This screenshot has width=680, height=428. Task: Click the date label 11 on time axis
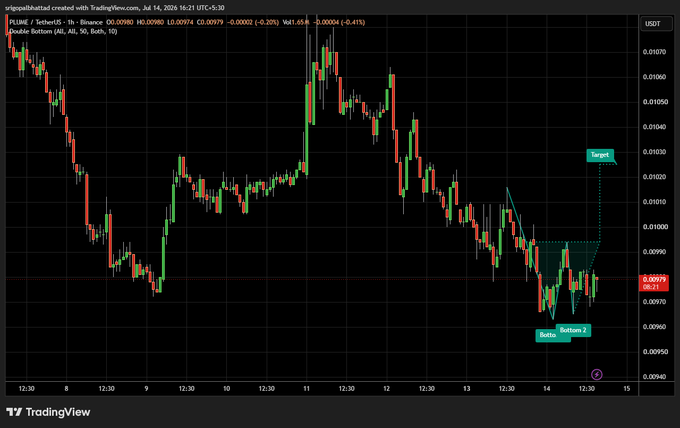(x=306, y=389)
